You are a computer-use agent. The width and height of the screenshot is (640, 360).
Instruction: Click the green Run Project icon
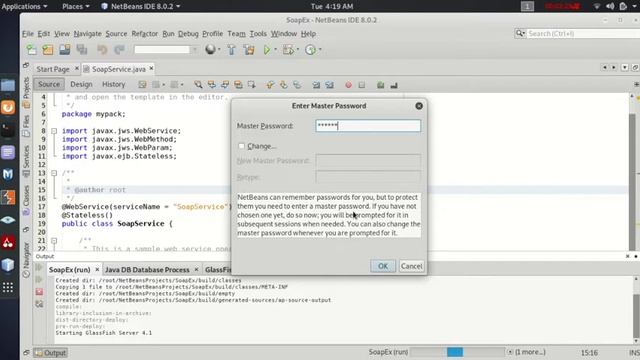(267, 50)
